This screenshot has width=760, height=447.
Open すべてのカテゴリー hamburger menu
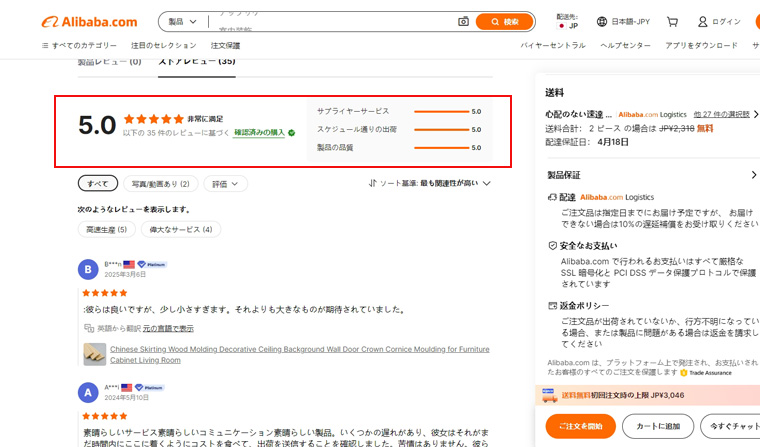pyautogui.click(x=79, y=45)
